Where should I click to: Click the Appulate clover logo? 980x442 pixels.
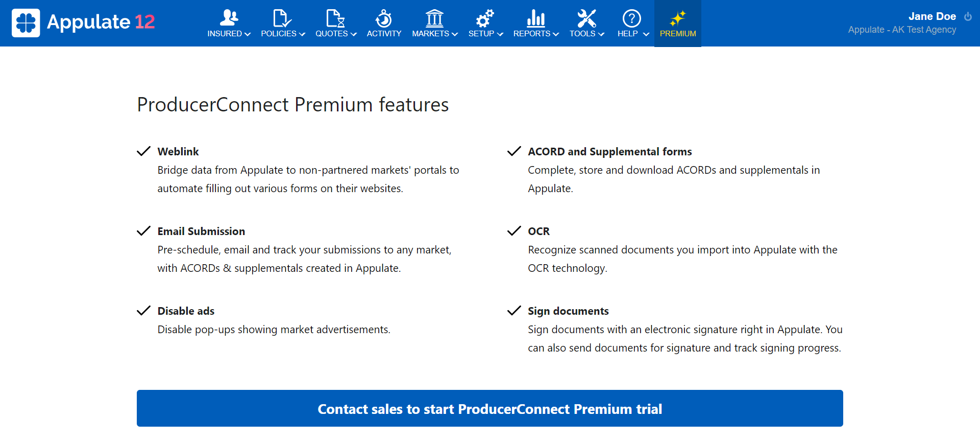tap(26, 22)
